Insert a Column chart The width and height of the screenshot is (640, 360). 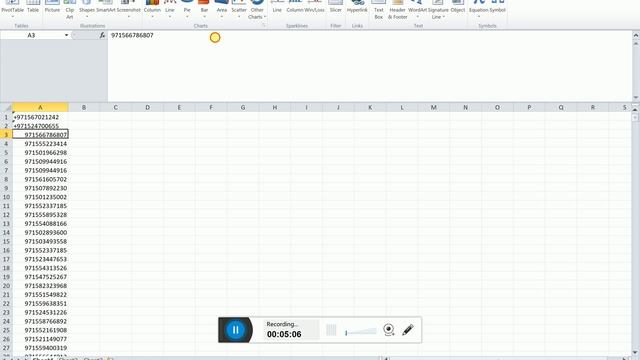pyautogui.click(x=152, y=9)
